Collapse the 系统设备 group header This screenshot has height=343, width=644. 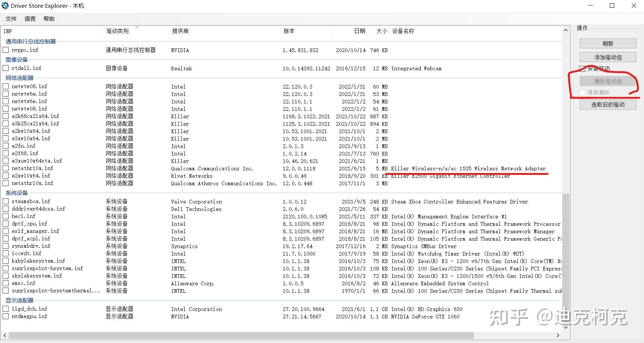(x=17, y=193)
